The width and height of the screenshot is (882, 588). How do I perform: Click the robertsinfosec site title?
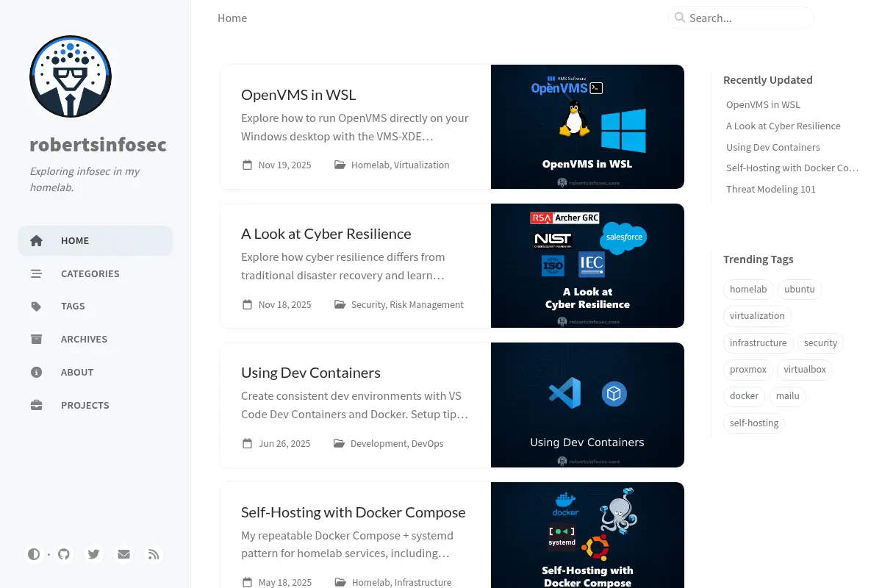point(98,144)
